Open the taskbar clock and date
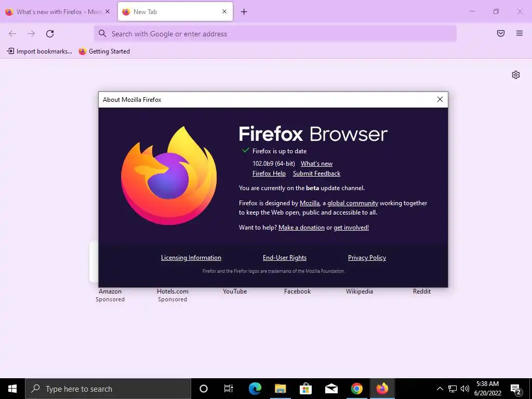 (487, 389)
